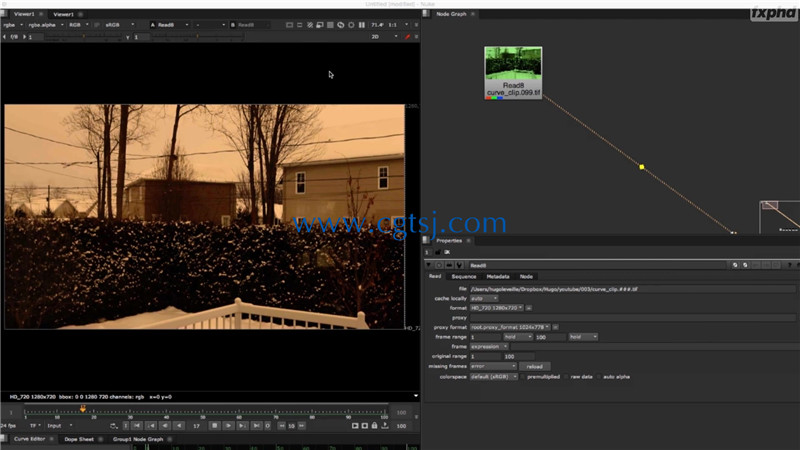Image resolution: width=800 pixels, height=450 pixels.
Task: Click the timeline lock icon
Action: coord(374,426)
